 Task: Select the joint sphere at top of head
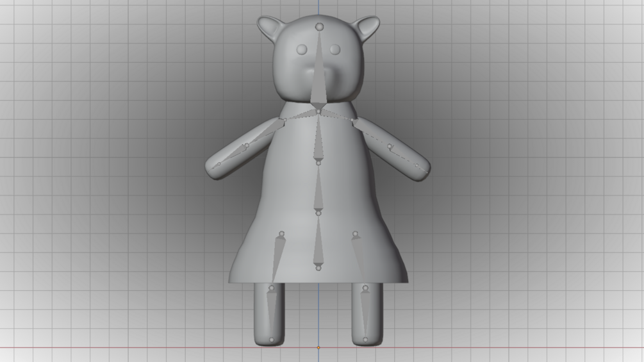click(x=319, y=27)
